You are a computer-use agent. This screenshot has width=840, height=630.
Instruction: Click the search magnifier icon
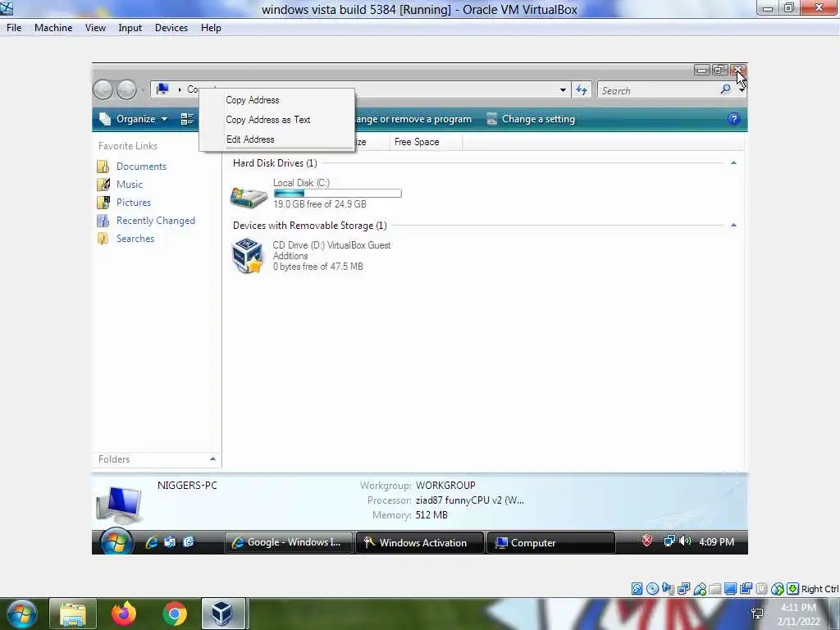pos(725,89)
